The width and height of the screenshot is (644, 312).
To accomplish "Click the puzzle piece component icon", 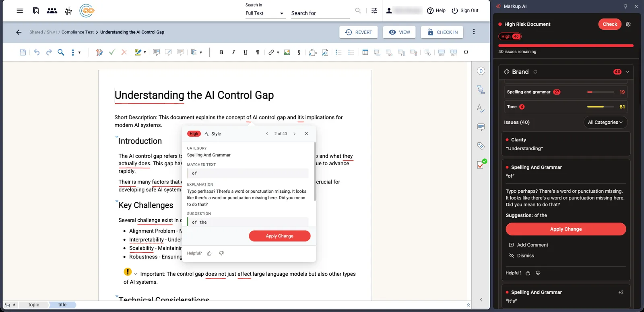I will point(313,52).
